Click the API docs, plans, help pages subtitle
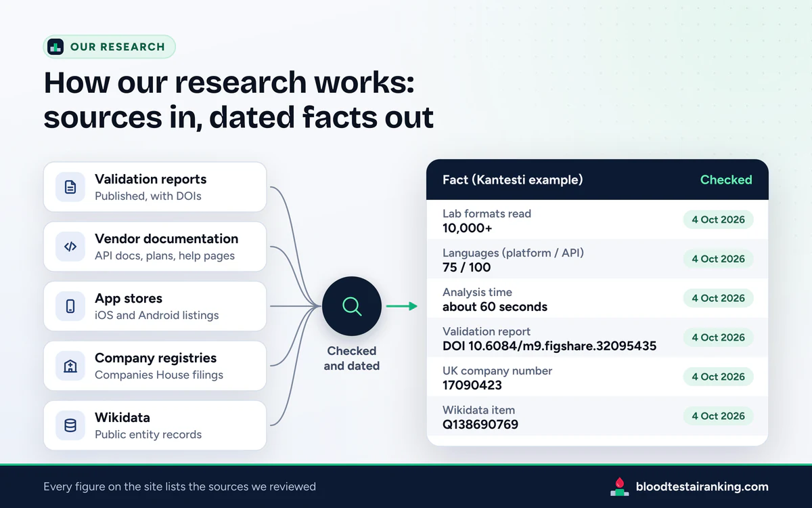This screenshot has height=508, width=812. click(164, 256)
